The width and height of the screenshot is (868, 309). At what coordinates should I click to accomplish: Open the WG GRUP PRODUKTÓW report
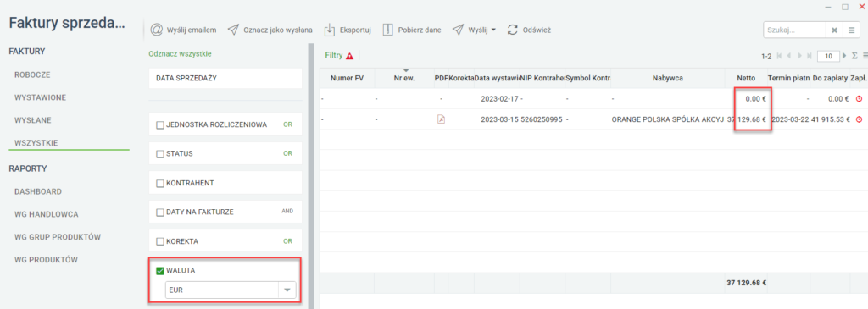point(58,236)
